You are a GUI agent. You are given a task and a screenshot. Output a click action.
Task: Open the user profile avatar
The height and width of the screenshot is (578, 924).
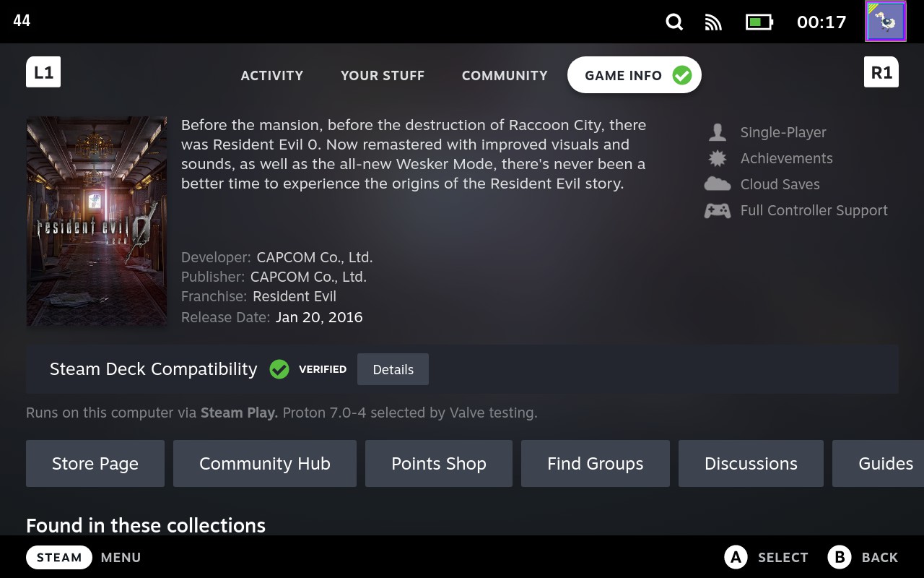(x=886, y=22)
